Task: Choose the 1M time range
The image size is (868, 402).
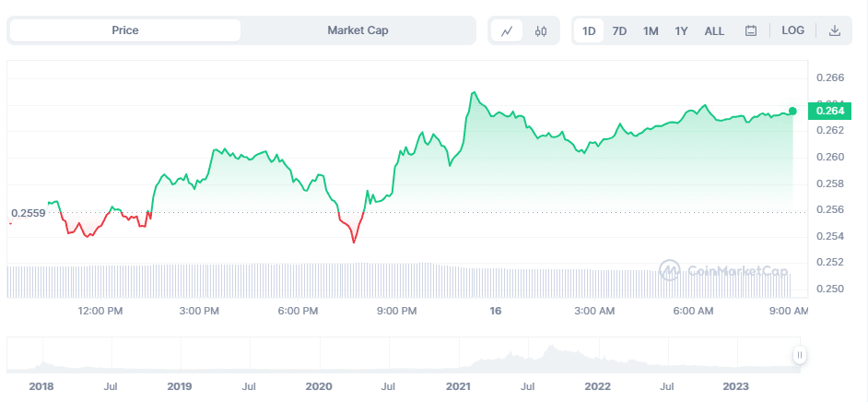Action: click(x=651, y=30)
